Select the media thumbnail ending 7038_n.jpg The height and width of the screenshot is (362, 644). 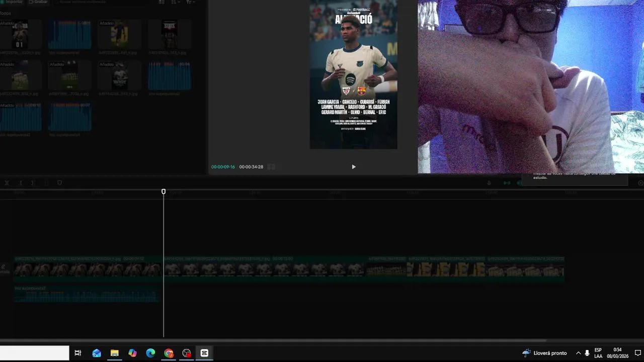69,75
